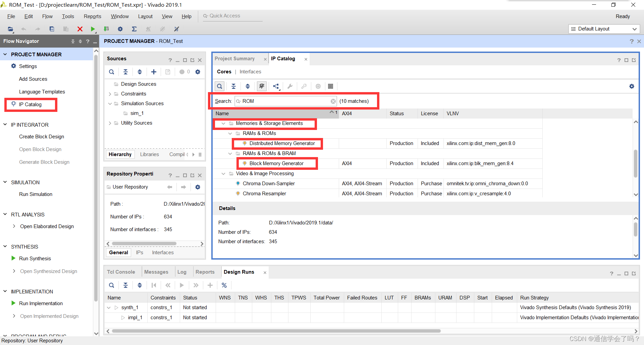Click the add run plus icon in Design Runs
The width and height of the screenshot is (644, 345).
210,285
